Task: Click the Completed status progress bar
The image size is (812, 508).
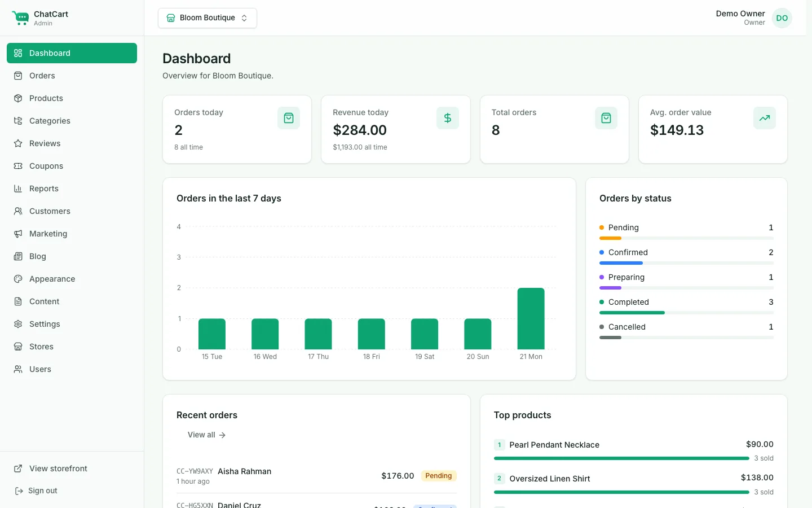Action: pos(686,313)
